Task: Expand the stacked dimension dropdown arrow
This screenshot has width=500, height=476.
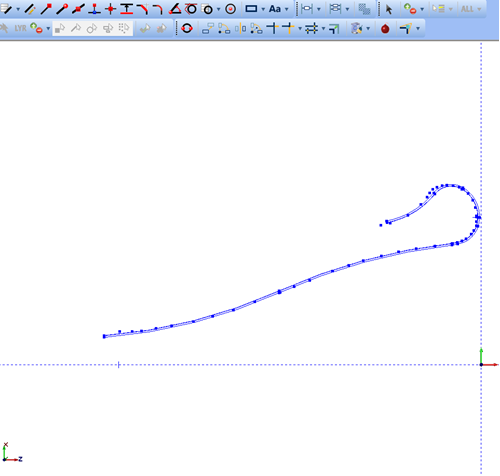Action: coord(347,9)
